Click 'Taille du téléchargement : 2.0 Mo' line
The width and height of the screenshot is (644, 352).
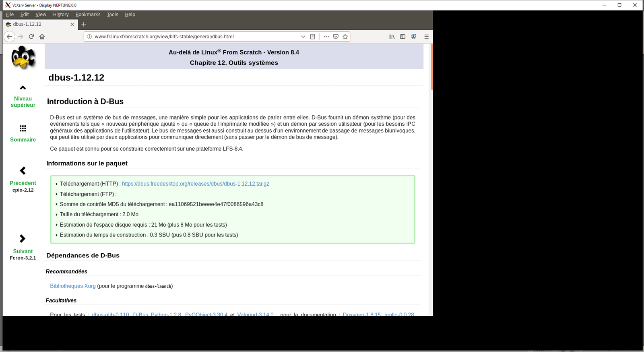click(99, 214)
